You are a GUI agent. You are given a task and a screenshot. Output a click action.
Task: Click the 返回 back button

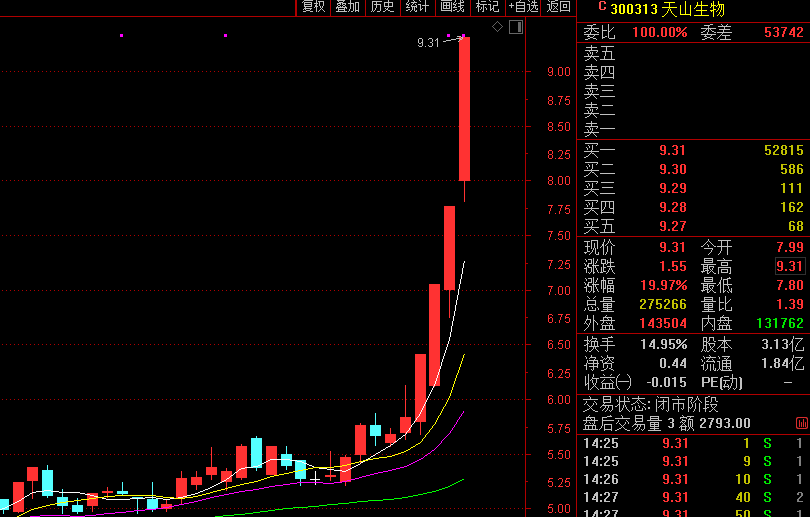click(558, 7)
